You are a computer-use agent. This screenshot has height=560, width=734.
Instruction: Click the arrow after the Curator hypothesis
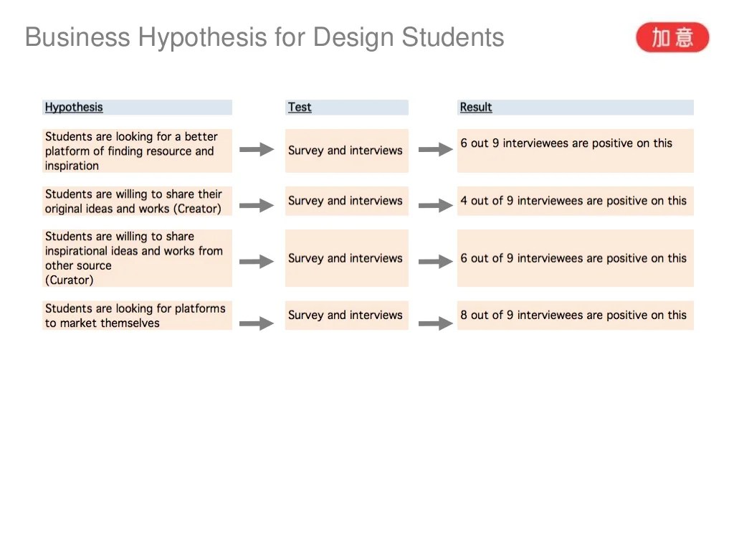pos(257,262)
